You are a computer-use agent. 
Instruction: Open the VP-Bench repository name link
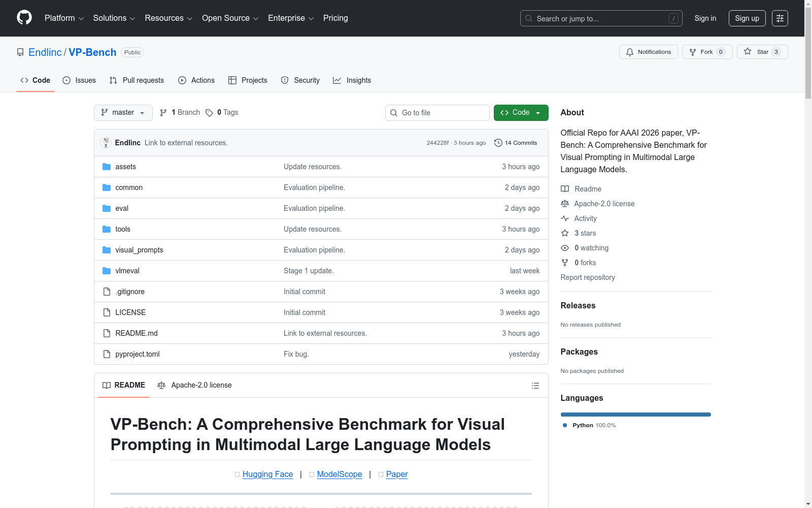92,52
